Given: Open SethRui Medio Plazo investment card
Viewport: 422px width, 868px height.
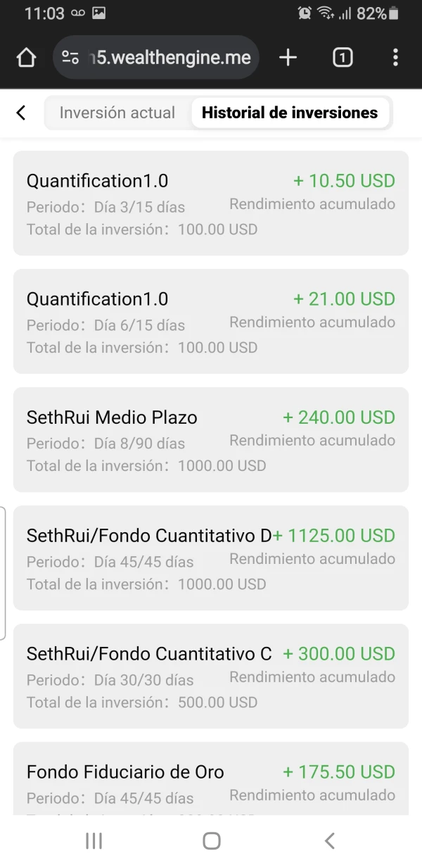Looking at the screenshot, I should pyautogui.click(x=211, y=440).
